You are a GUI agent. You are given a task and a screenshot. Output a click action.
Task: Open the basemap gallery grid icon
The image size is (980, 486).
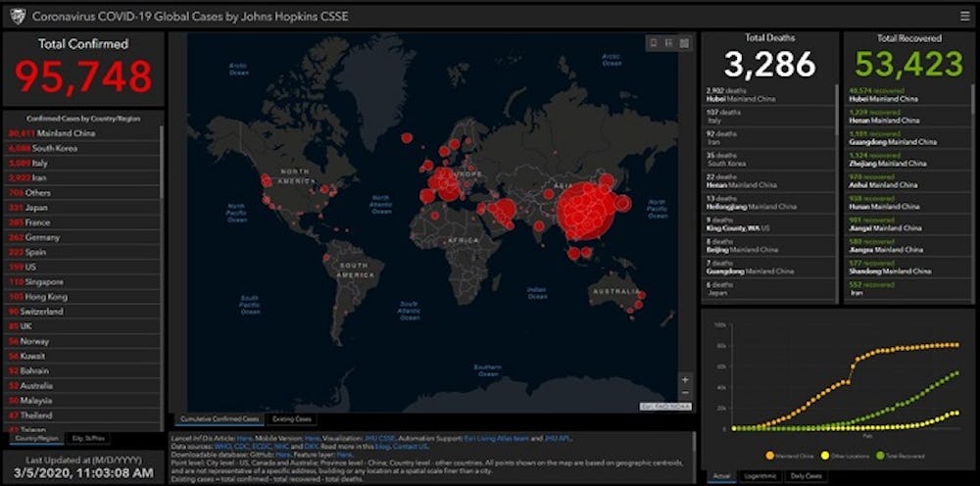click(x=684, y=43)
